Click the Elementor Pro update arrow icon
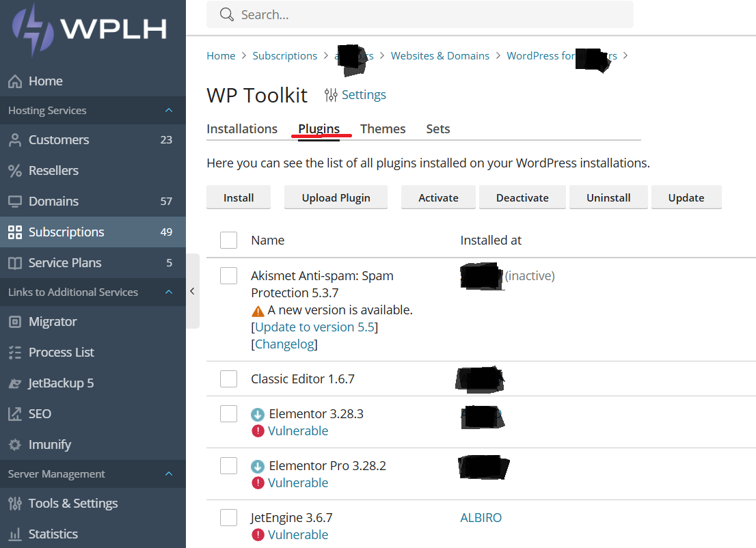The width and height of the screenshot is (756, 548). coord(258,467)
